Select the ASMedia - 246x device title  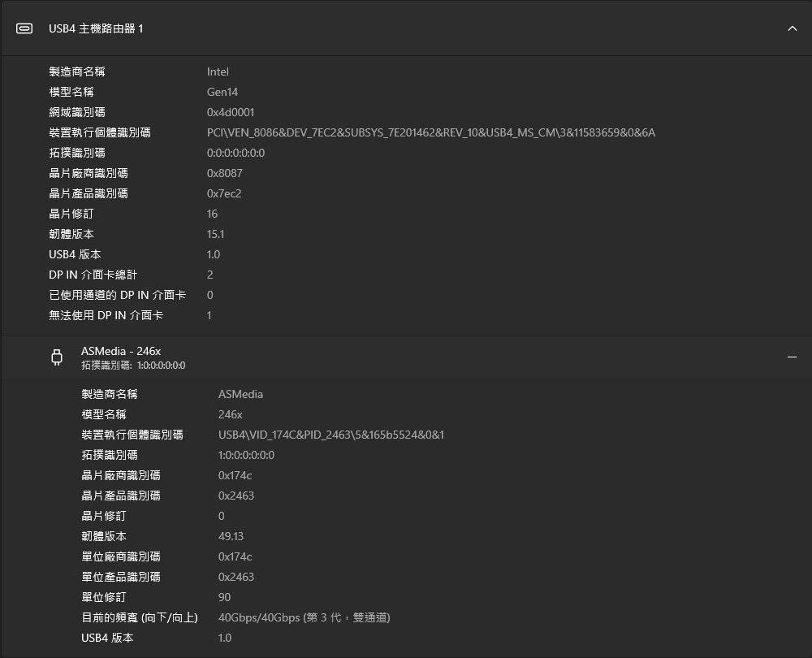click(x=121, y=351)
